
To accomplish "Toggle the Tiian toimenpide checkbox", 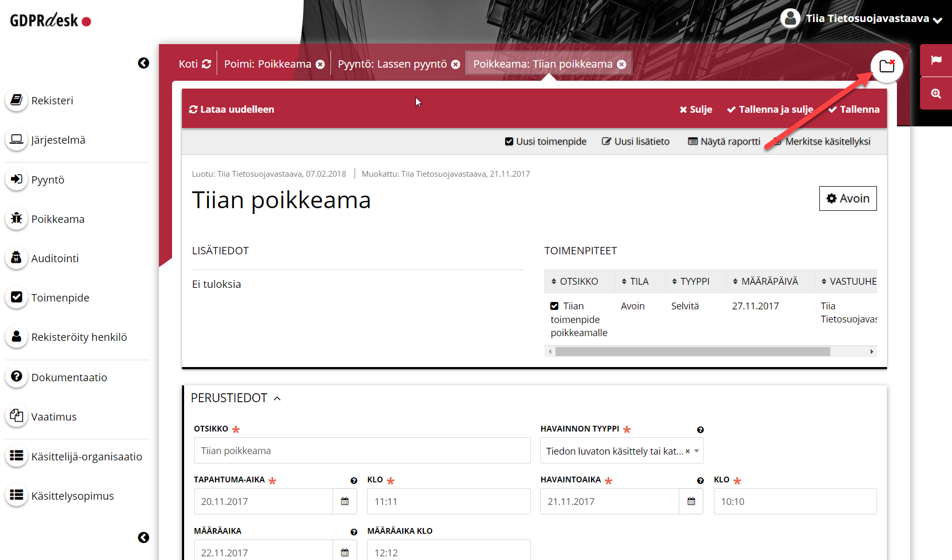I will pyautogui.click(x=554, y=306).
